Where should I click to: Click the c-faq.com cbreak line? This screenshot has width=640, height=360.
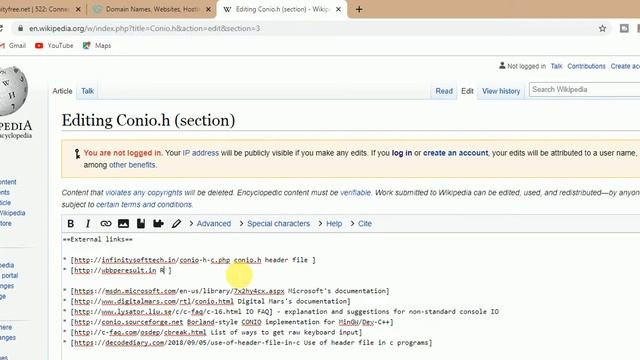pos(212,333)
